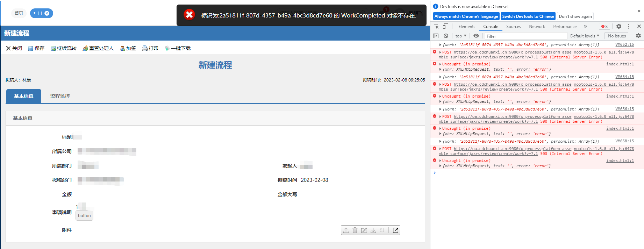
Task: Open the Default levels dropdown
Action: tap(585, 36)
